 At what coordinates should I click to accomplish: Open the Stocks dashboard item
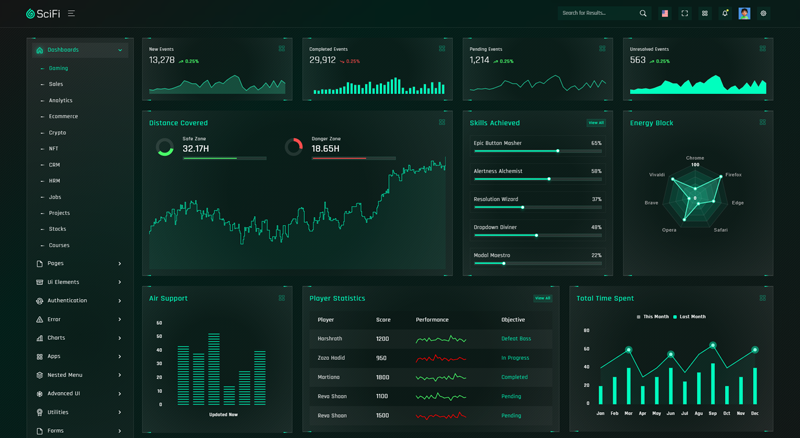point(57,229)
